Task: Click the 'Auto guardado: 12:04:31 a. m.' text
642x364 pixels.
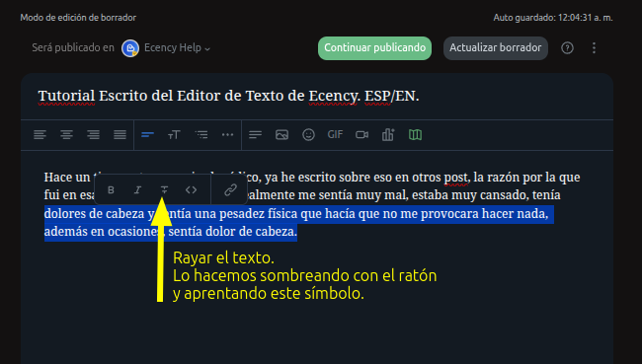Action: [x=553, y=18]
